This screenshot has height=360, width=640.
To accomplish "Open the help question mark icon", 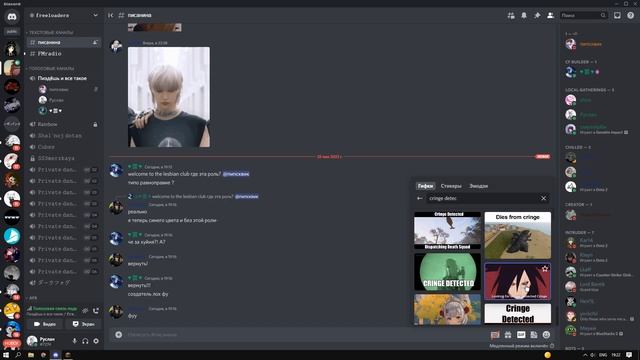I will pos(631,16).
